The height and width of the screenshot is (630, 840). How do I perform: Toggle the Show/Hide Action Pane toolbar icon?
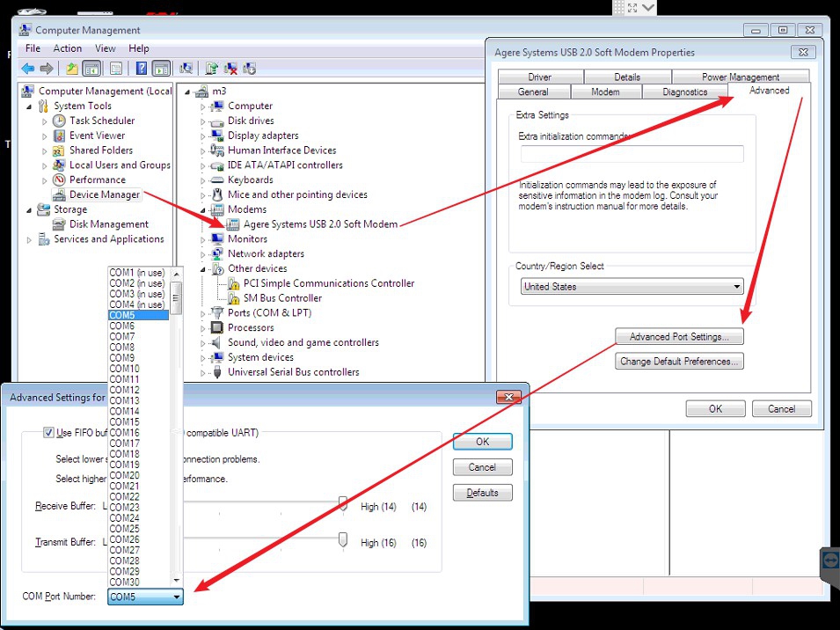[161, 69]
